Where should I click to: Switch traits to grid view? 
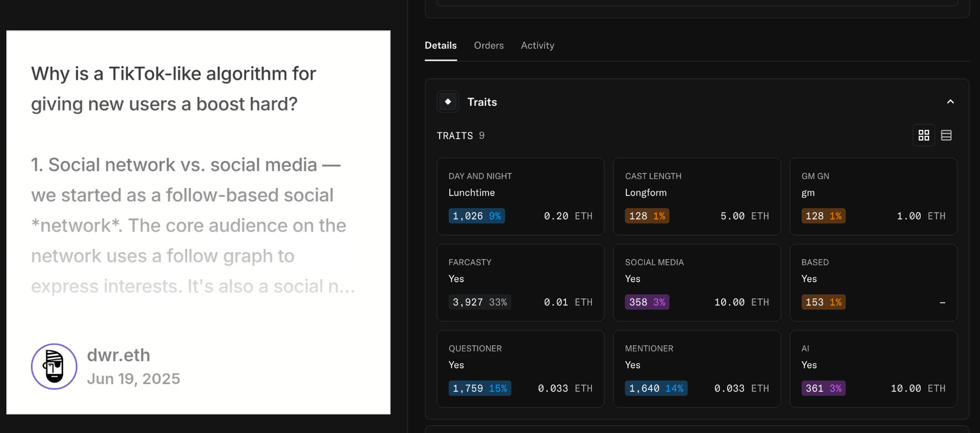click(x=924, y=135)
